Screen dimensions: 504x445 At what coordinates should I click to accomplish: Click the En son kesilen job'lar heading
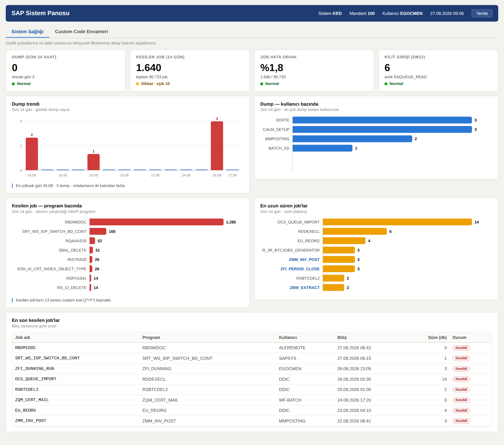pyautogui.click(x=36, y=320)
